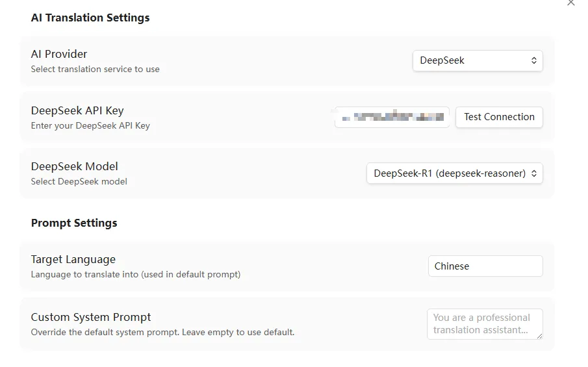Click "Enter your DeepSeek API Key" hint text
Image resolution: width=588 pixels, height=367 pixels.
click(90, 125)
